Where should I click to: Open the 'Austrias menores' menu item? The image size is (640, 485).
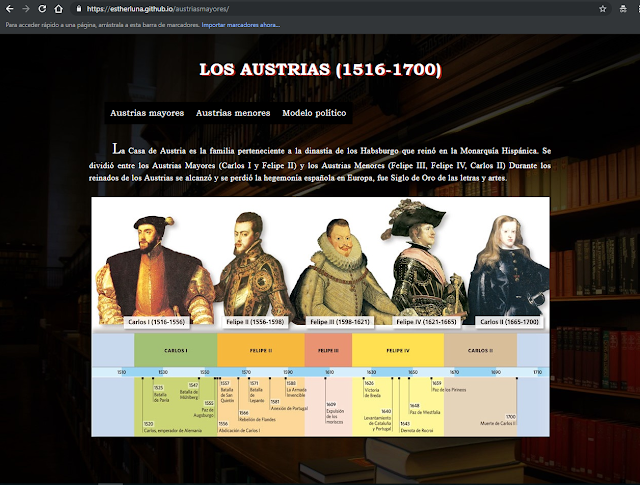(x=233, y=113)
